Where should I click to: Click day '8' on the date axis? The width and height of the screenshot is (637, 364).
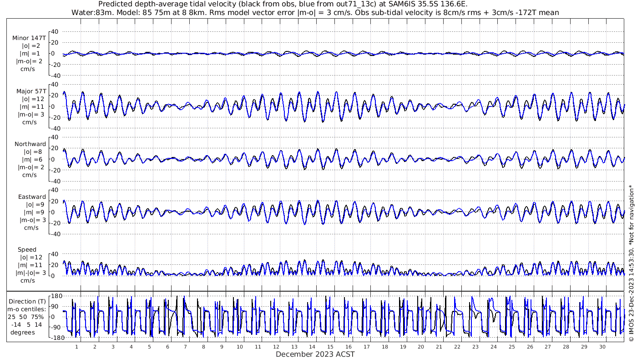tap(203, 347)
